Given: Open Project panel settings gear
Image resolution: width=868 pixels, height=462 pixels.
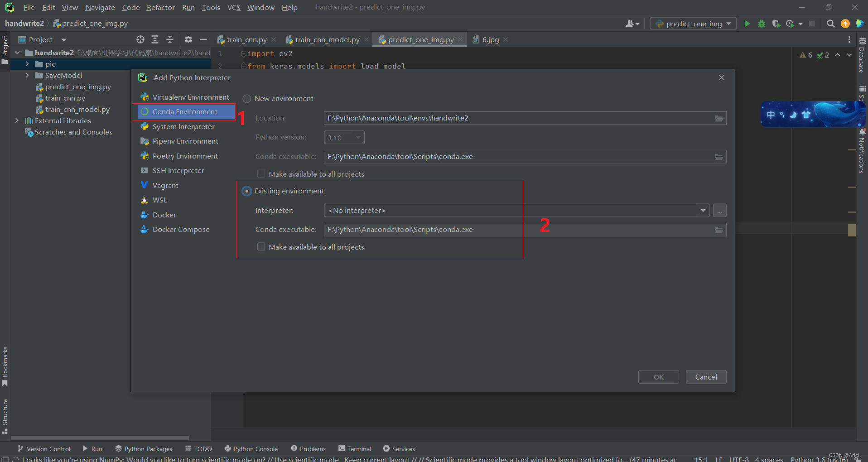Looking at the screenshot, I should (188, 39).
